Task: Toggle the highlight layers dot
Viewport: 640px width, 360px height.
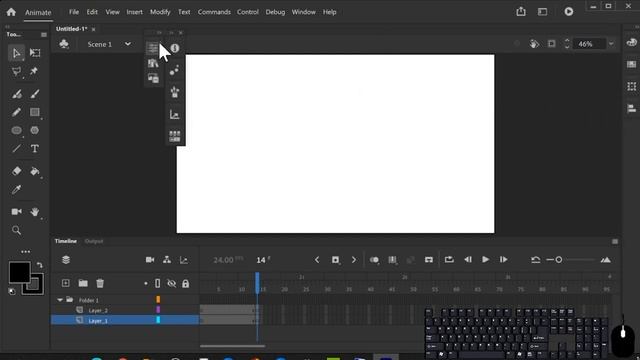Action: coord(146,283)
